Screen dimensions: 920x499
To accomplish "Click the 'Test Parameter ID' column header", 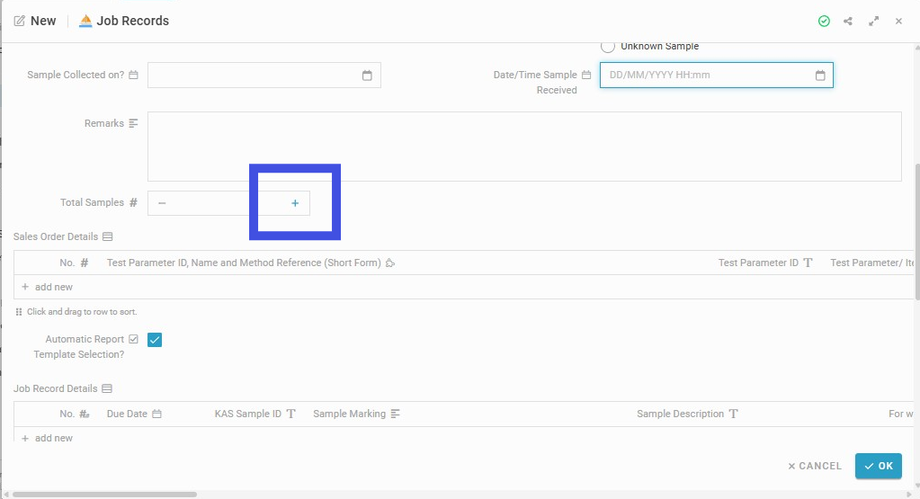I will tap(758, 263).
